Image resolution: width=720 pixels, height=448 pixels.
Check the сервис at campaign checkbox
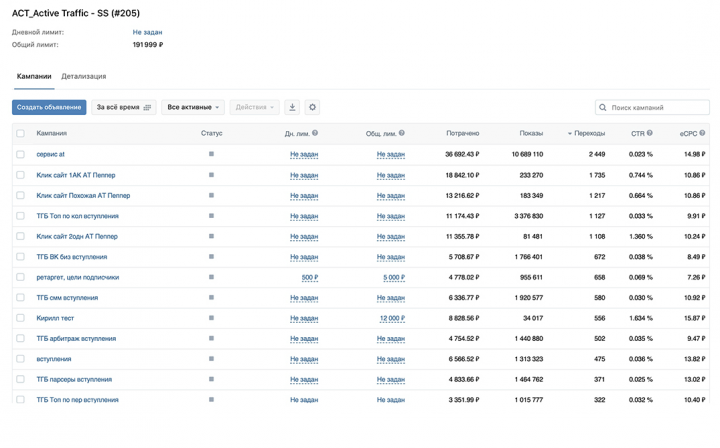click(x=20, y=154)
